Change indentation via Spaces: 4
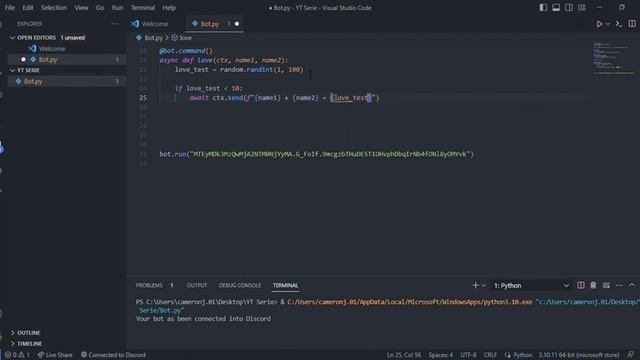 pos(440,355)
